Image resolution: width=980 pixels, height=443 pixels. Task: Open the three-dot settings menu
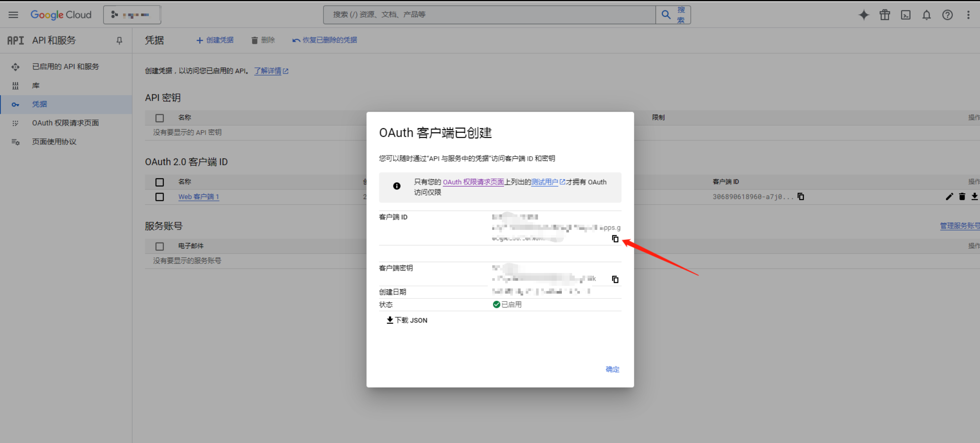(968, 15)
